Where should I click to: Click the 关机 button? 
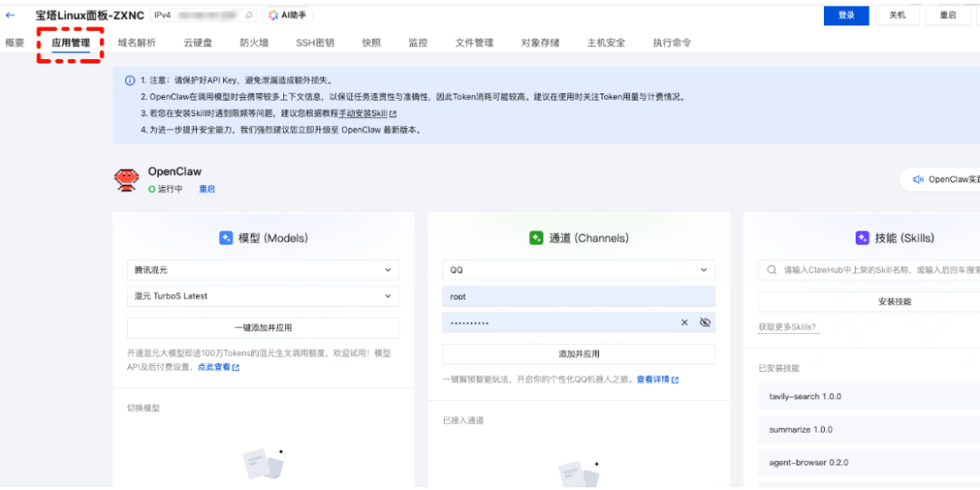pyautogui.click(x=897, y=15)
